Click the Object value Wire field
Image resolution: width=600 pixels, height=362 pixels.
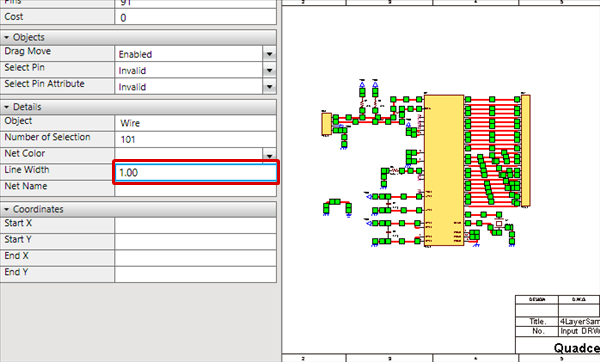tap(195, 123)
